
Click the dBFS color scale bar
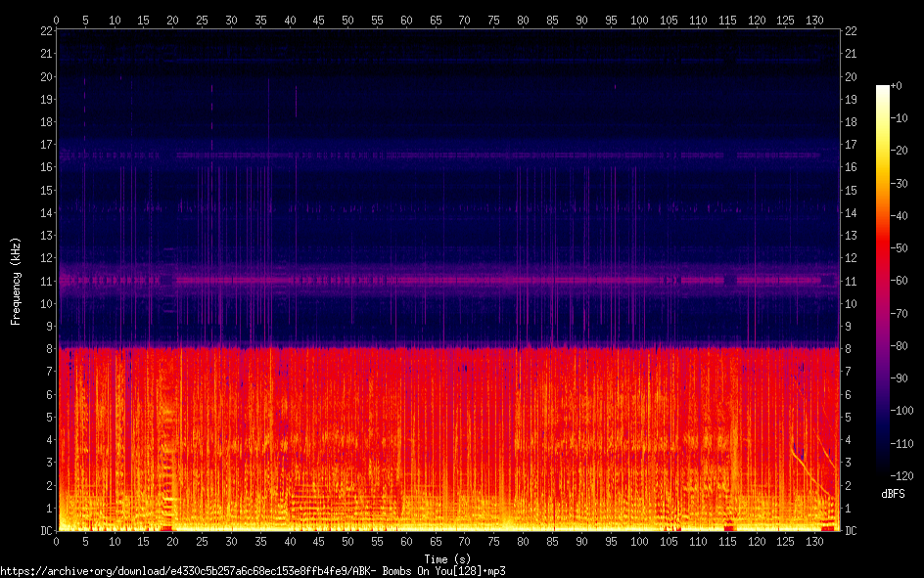point(883,283)
